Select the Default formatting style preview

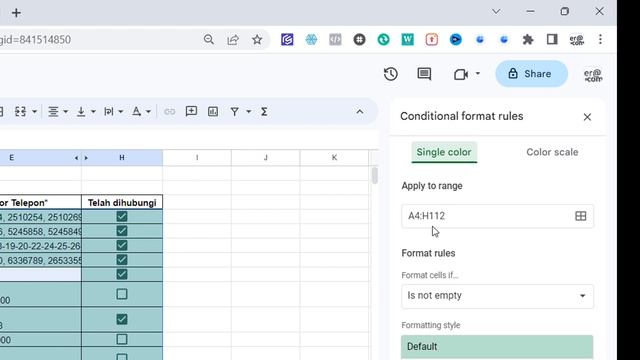(497, 347)
